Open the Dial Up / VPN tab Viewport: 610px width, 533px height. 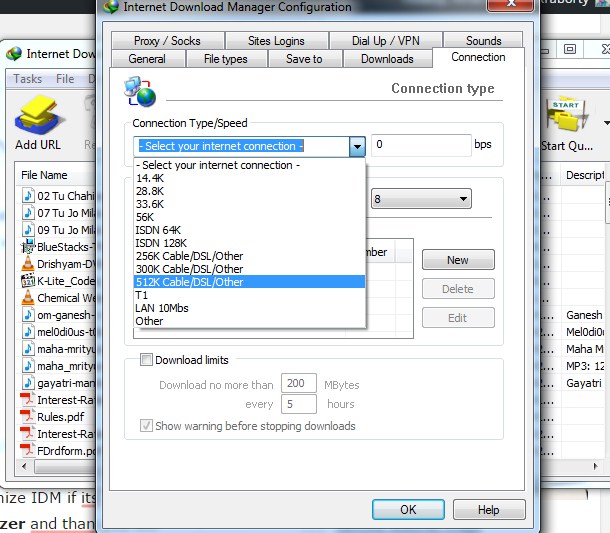pyautogui.click(x=386, y=40)
